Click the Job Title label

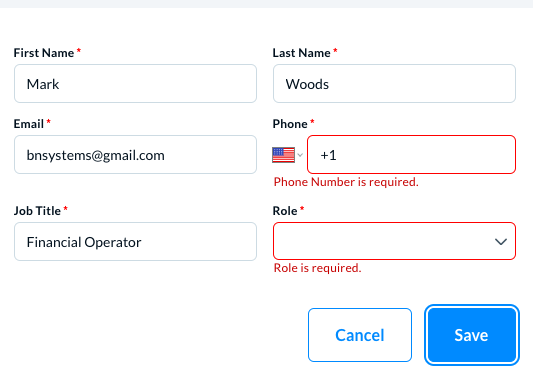[x=37, y=211]
